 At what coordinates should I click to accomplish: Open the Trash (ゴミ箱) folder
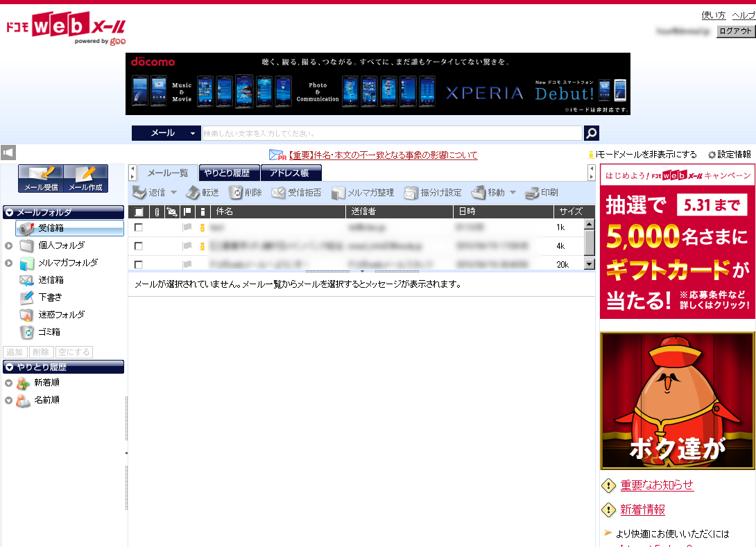[28, 332]
